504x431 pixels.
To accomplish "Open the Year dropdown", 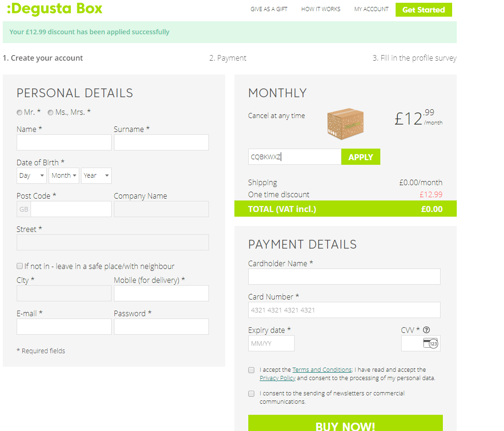I will click(96, 175).
